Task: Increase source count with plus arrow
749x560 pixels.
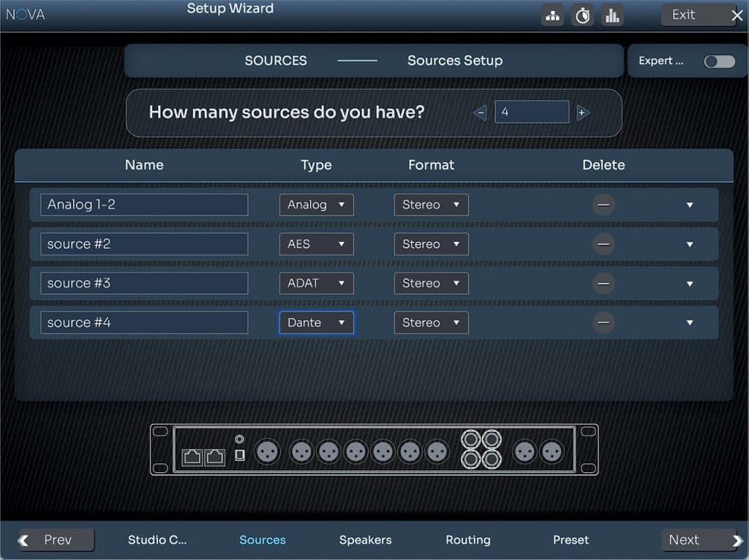Action: [582, 113]
